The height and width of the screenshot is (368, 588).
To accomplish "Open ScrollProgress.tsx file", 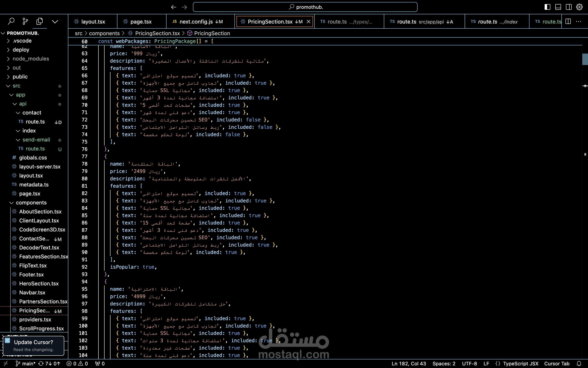I will [41, 329].
